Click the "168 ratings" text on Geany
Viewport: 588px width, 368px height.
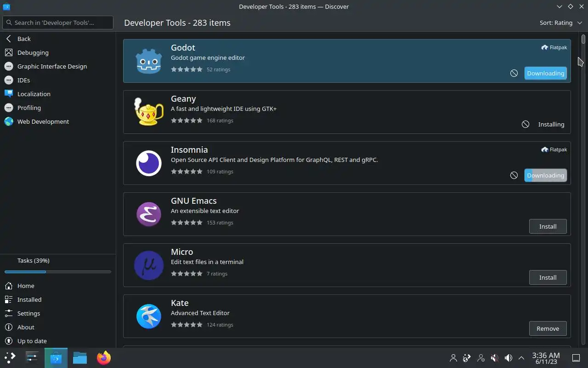click(x=220, y=121)
